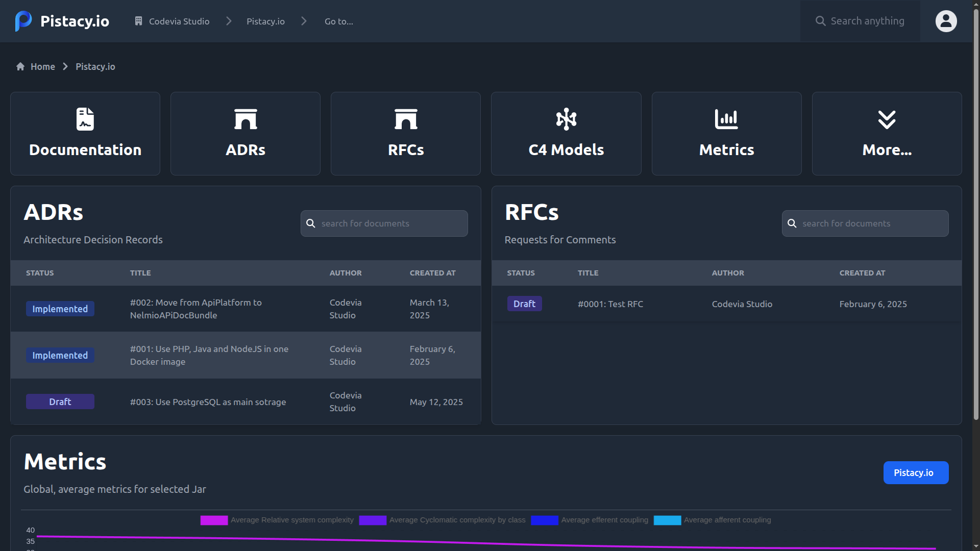Open ADR #003 Use PostgreSQL as main storage
This screenshot has height=551, width=980.
208,402
